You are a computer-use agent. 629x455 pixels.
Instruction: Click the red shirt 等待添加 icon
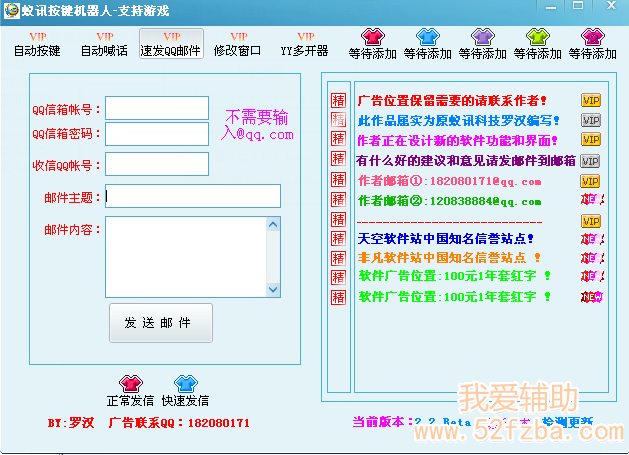(373, 37)
